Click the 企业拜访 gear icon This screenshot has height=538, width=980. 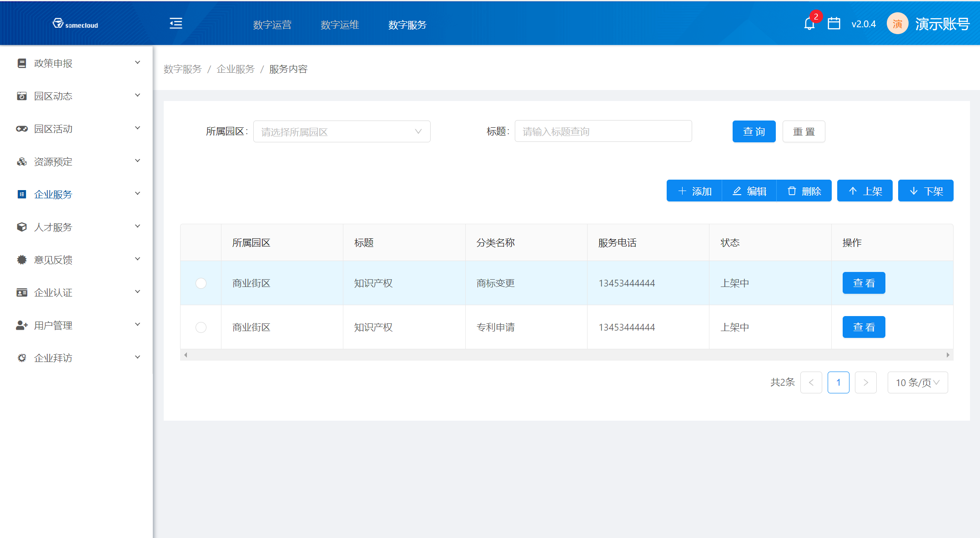tap(21, 358)
